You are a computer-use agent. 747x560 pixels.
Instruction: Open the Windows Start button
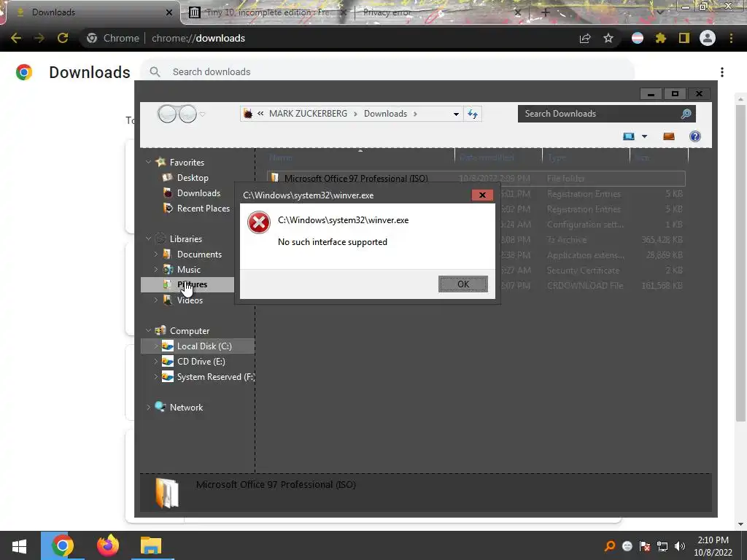click(x=19, y=545)
